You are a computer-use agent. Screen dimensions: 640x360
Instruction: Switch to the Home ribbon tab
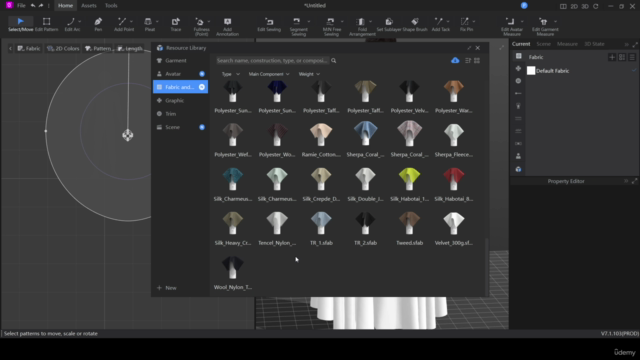tap(65, 6)
